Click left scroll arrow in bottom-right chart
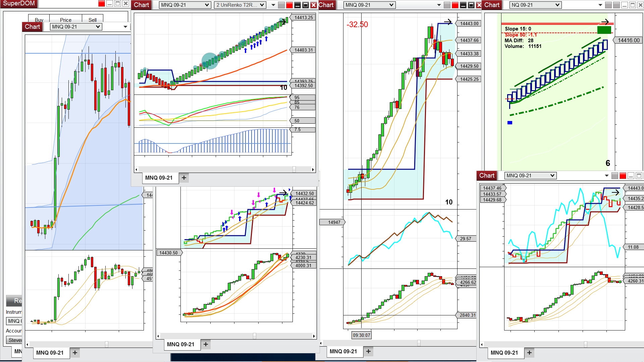644x362 pixels. coord(482,345)
